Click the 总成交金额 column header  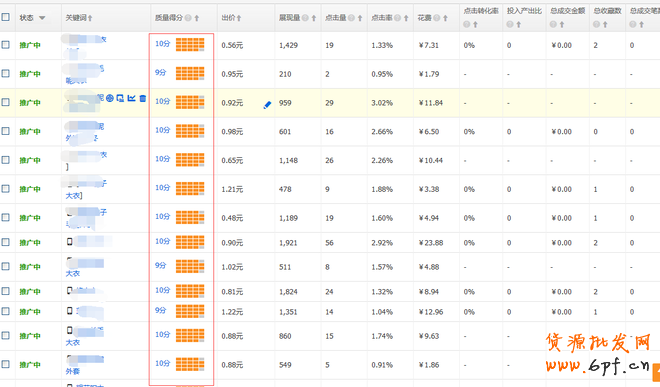(567, 11)
